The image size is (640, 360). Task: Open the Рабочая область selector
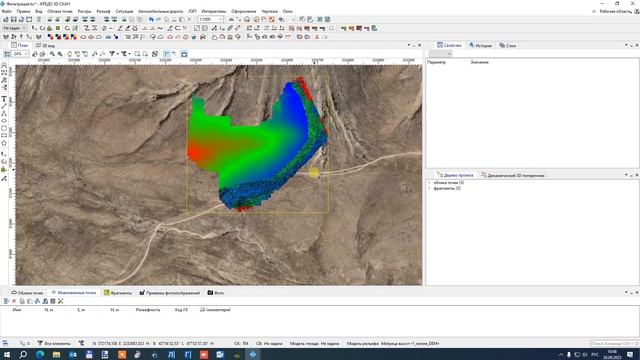click(616, 11)
